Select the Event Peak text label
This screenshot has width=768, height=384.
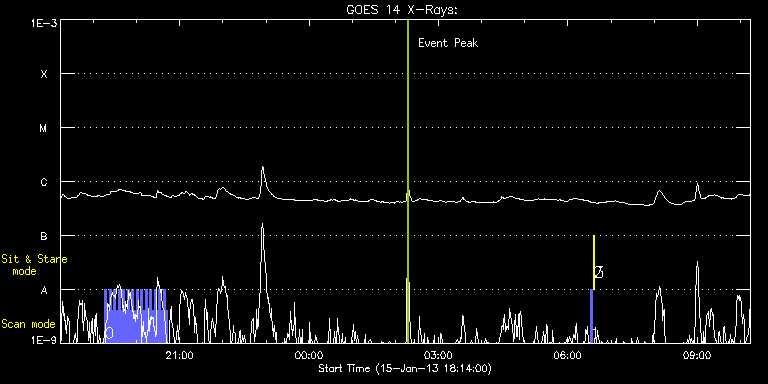coord(448,43)
